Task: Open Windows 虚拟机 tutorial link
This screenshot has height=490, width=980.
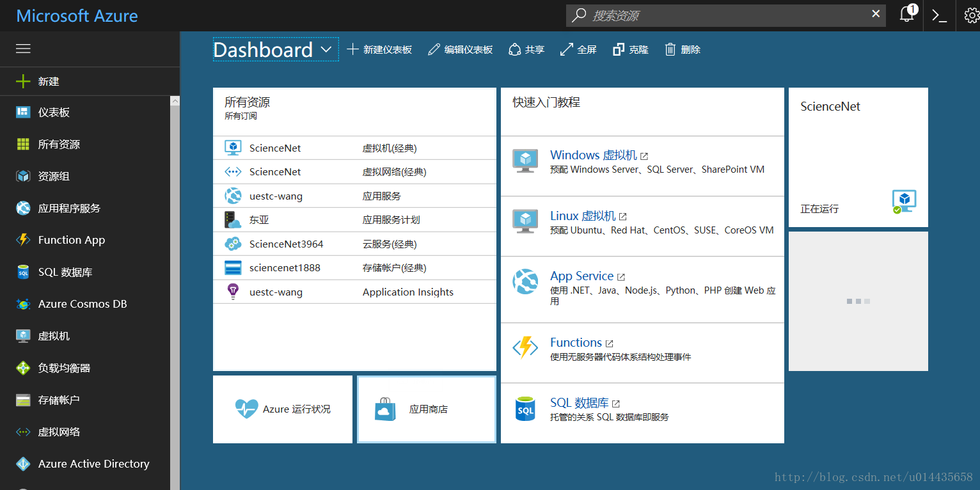Action: [599, 155]
